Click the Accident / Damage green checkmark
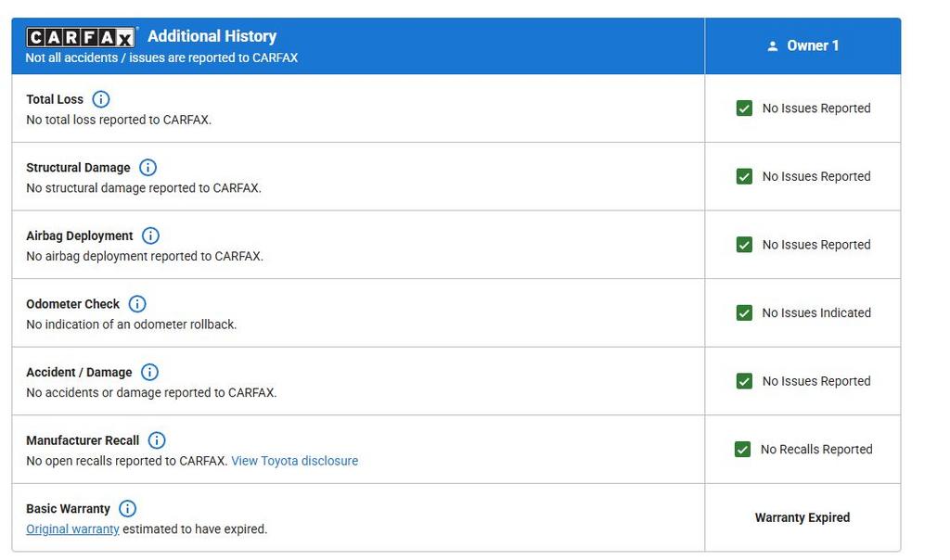Viewport: 950px width, 560px height. coord(744,381)
